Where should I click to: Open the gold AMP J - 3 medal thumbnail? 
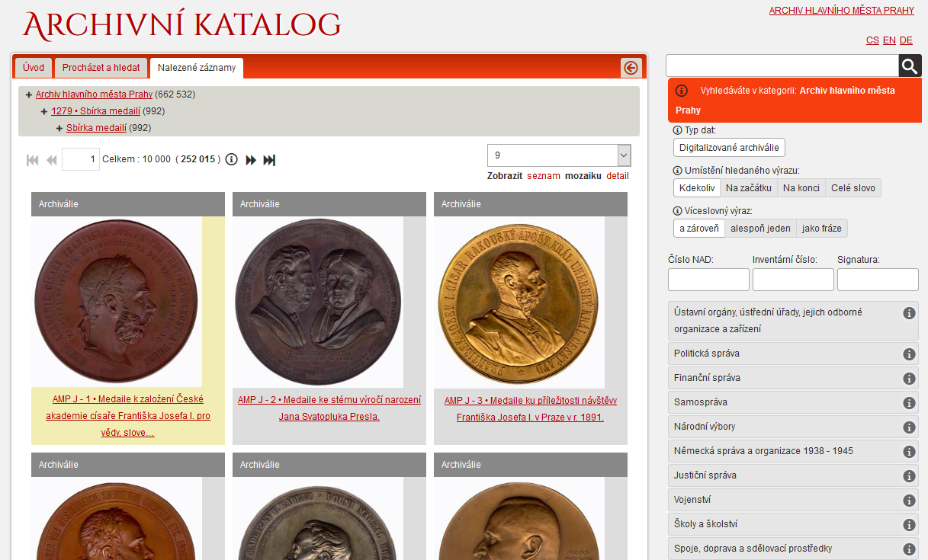519,302
